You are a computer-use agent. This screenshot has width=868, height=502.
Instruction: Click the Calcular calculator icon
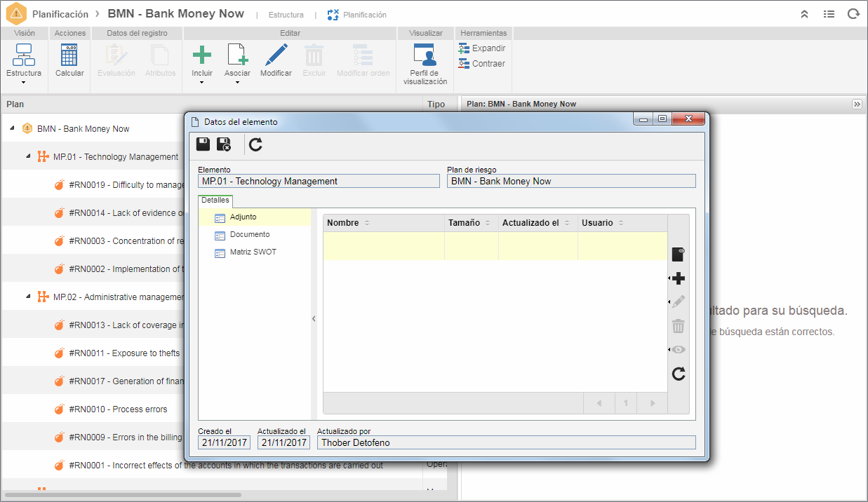coord(69,54)
